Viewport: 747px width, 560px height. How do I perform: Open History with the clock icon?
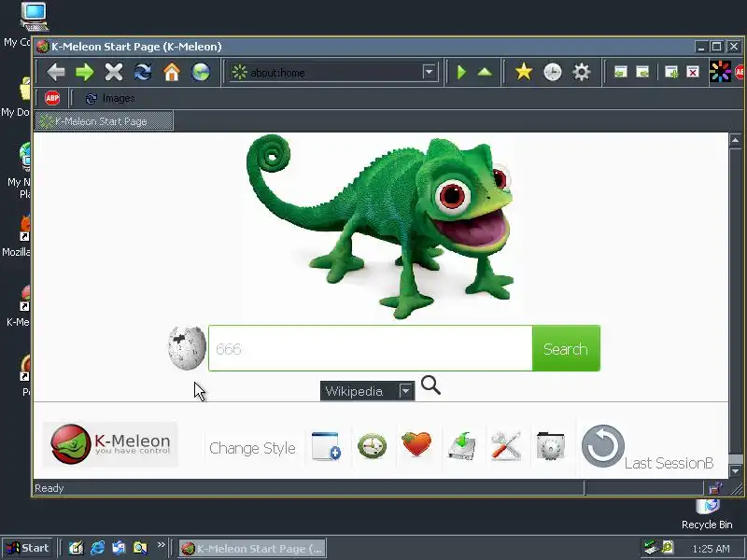pos(553,73)
